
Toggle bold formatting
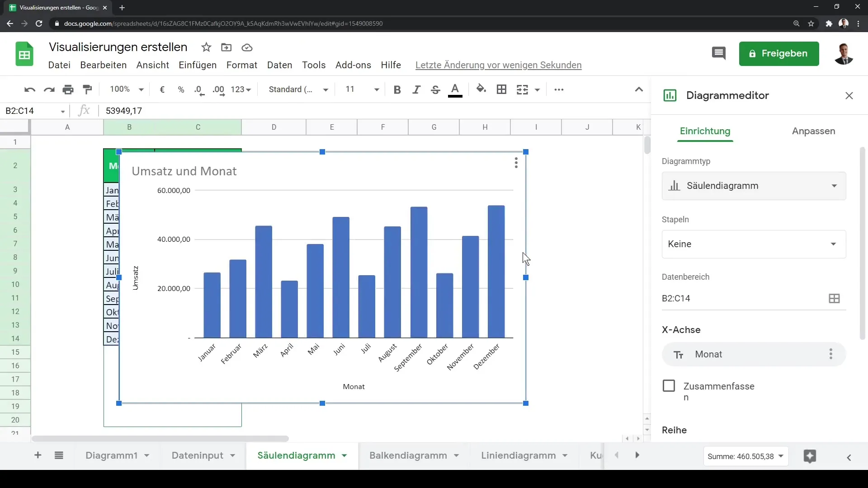(x=397, y=89)
